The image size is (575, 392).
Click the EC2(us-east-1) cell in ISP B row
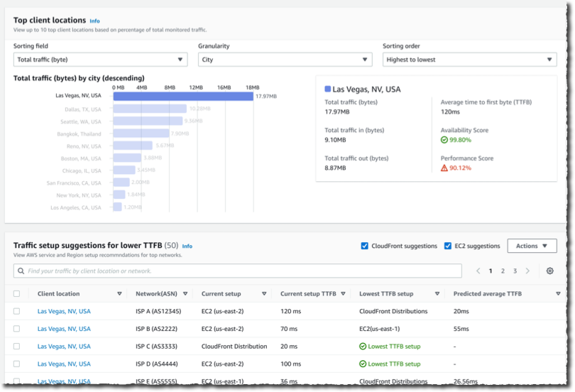click(x=380, y=329)
